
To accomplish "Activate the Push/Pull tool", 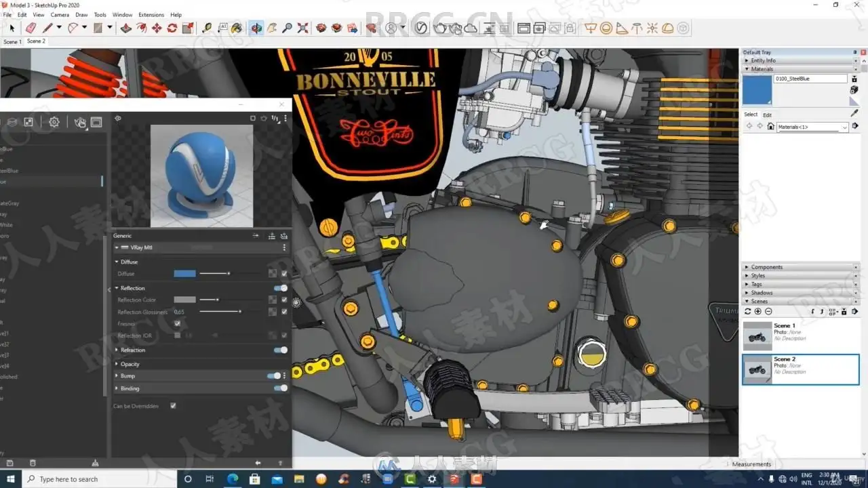I will [125, 28].
